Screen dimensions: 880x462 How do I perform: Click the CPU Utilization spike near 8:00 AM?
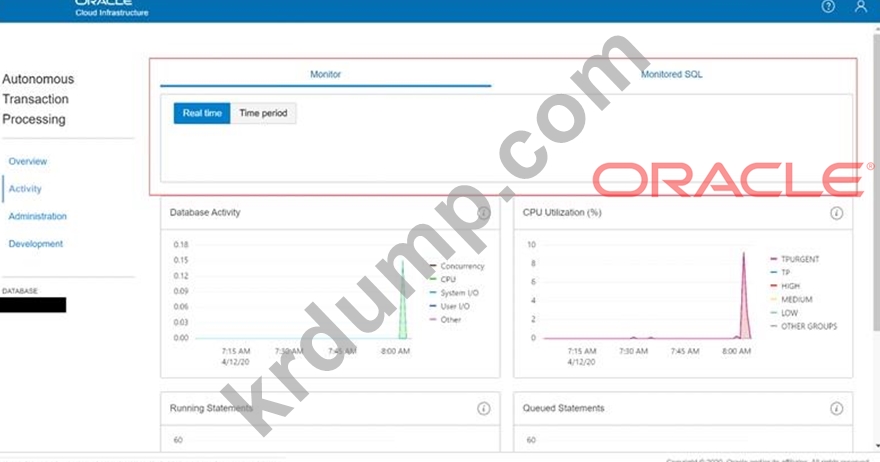click(x=744, y=298)
